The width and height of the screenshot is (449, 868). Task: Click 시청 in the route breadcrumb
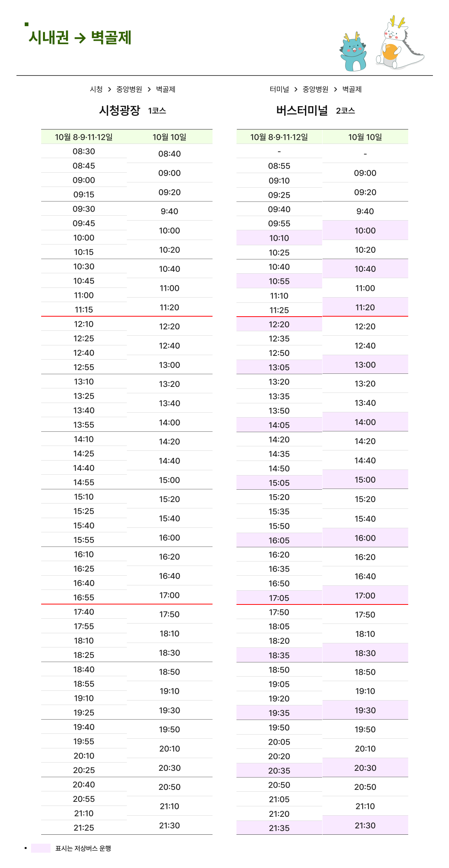click(x=96, y=89)
